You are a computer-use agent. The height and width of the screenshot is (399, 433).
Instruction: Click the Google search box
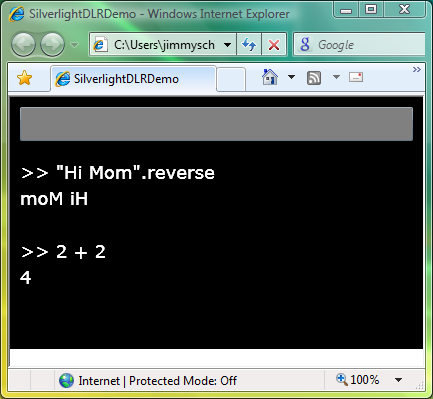click(359, 44)
